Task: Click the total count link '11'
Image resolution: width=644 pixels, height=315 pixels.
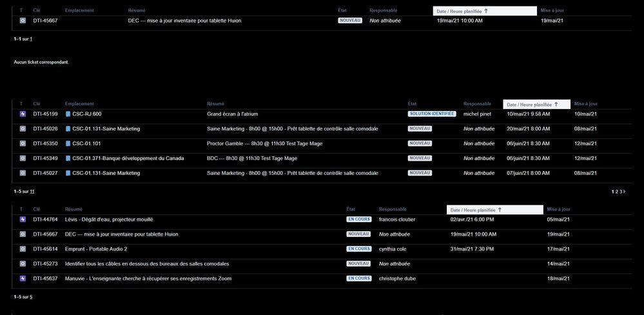Action: 32,191
